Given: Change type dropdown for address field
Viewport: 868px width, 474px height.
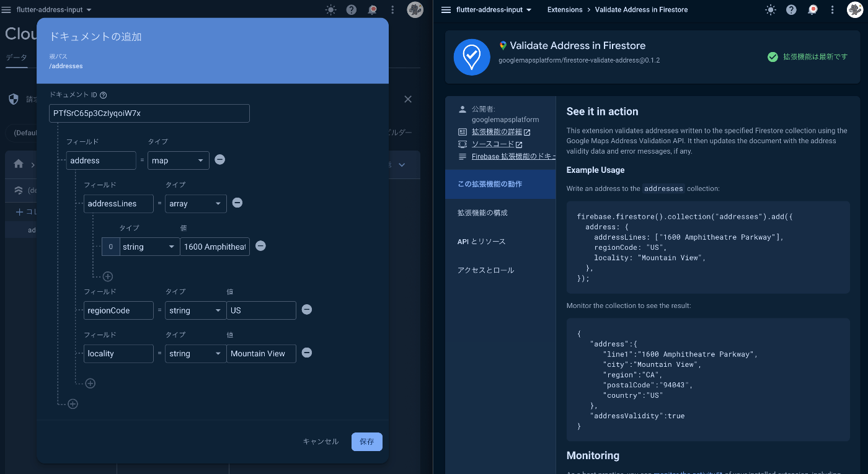Looking at the screenshot, I should click(179, 160).
